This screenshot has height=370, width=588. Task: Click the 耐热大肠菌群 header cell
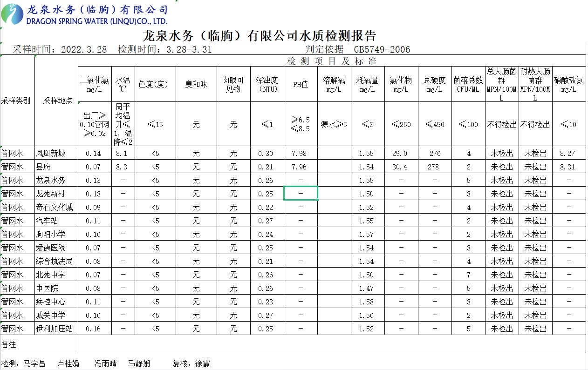(x=535, y=84)
